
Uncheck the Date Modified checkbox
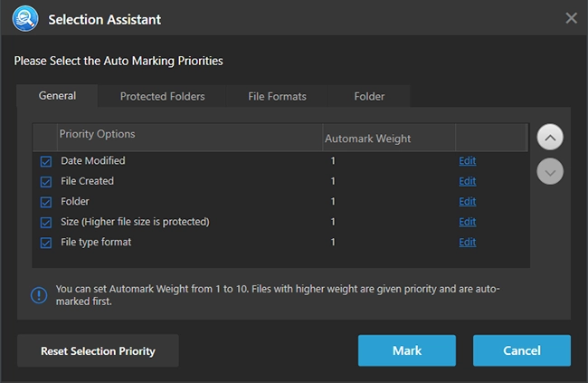click(x=46, y=161)
